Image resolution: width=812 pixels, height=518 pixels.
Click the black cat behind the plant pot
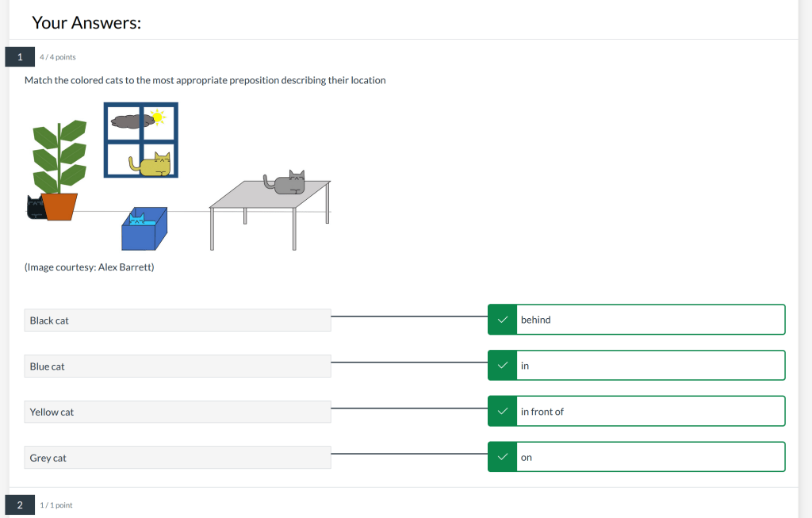[35, 208]
